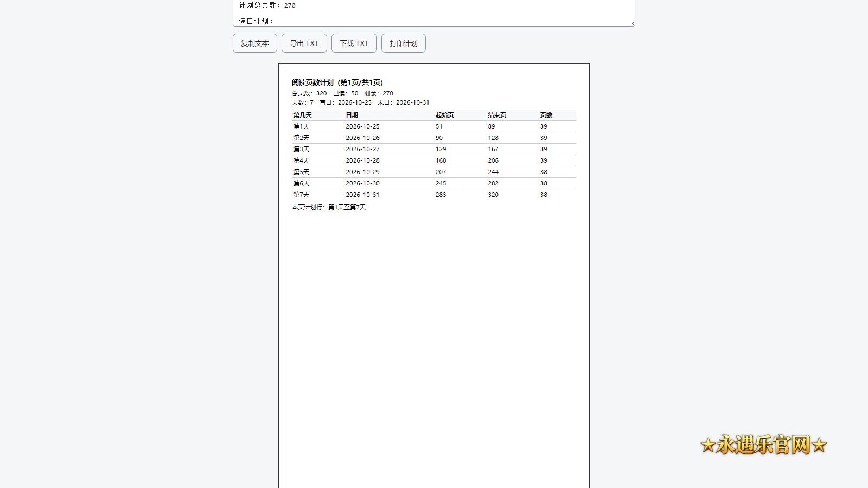Select the 第几天 column header

pos(303,115)
